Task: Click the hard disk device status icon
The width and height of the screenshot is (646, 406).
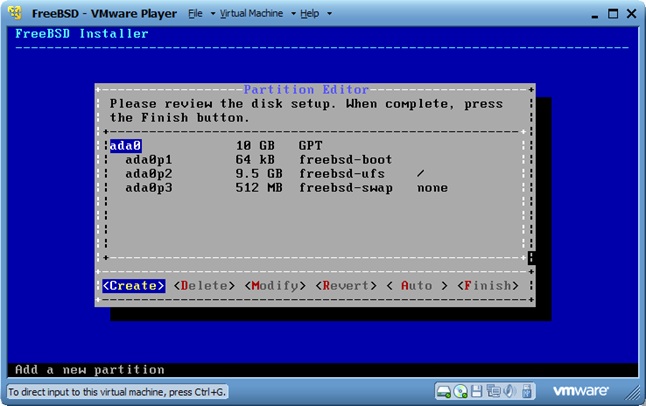Action: pyautogui.click(x=444, y=391)
